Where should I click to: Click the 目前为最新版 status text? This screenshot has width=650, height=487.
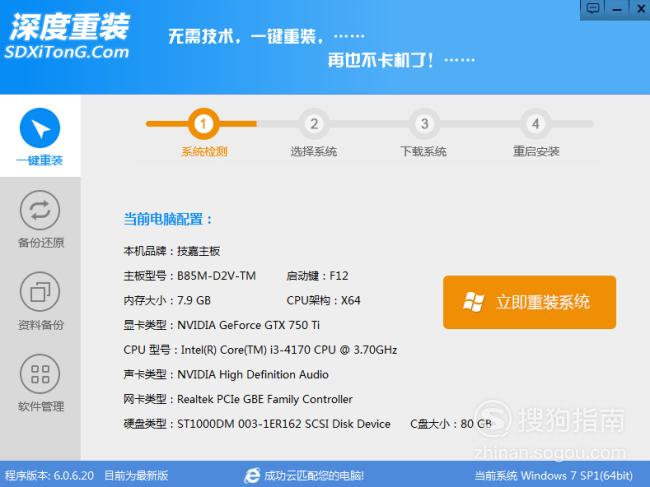coord(136,475)
